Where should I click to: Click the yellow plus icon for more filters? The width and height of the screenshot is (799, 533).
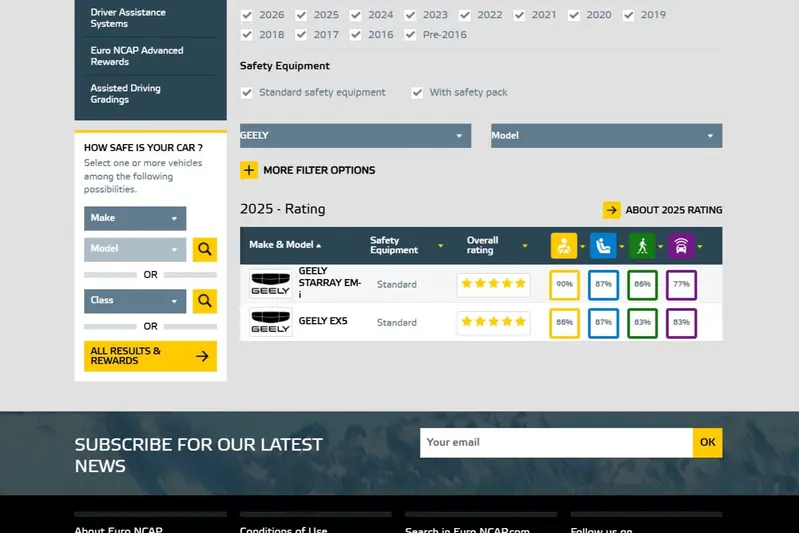click(249, 170)
